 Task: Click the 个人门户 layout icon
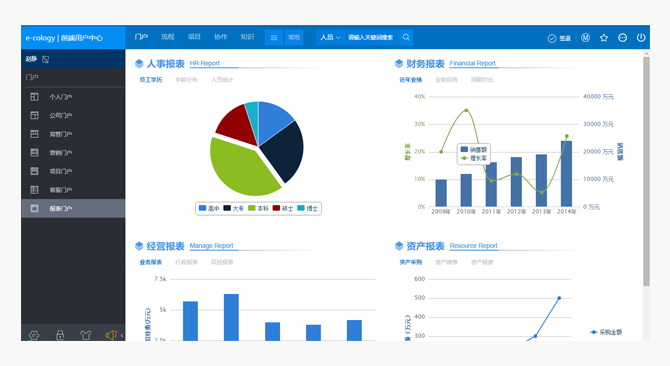34,97
